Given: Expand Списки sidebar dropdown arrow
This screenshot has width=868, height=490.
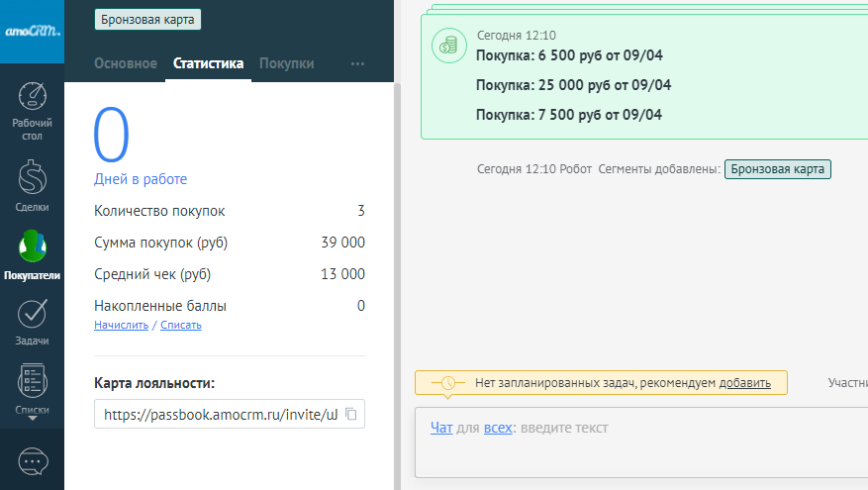Looking at the screenshot, I should click(32, 419).
